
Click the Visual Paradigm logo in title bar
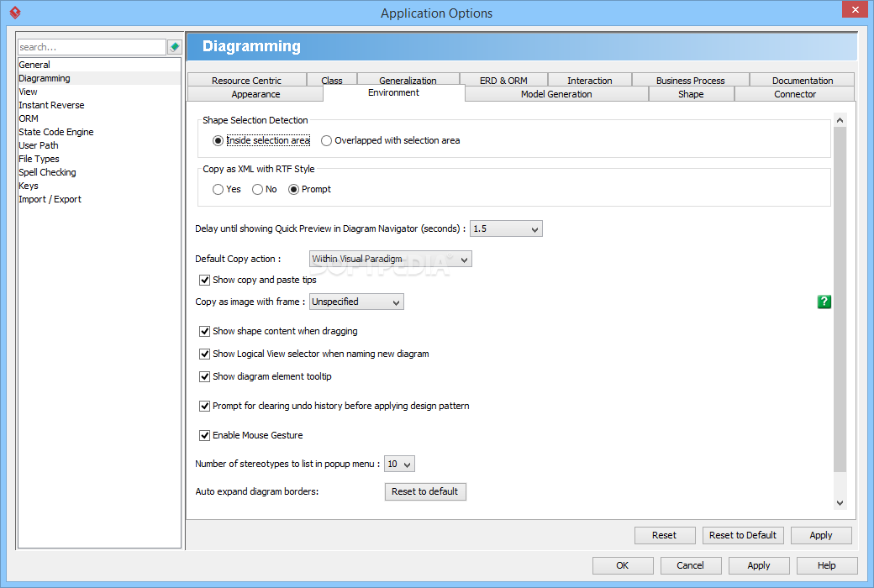pos(15,13)
